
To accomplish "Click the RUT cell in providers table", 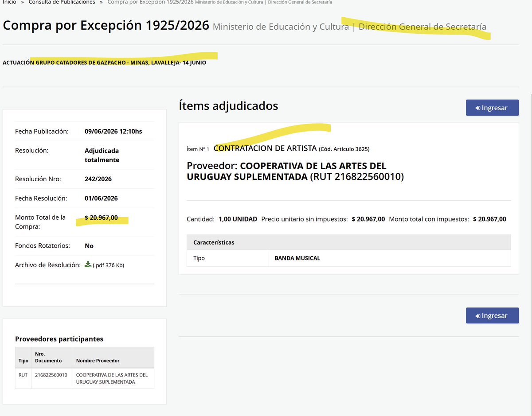I will point(23,378).
